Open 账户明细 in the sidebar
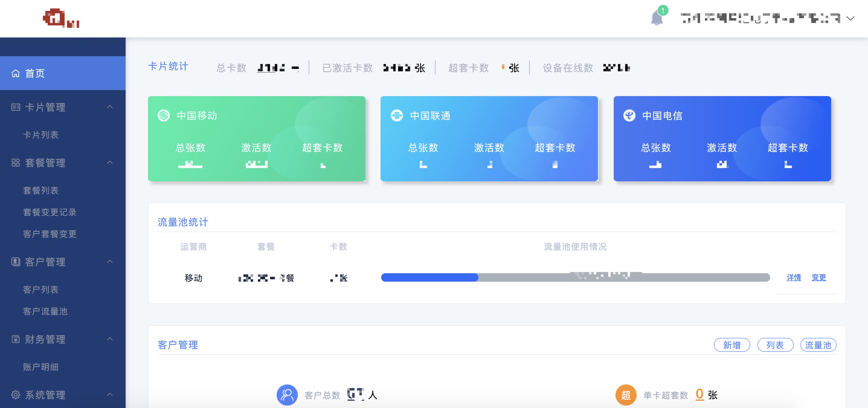The width and height of the screenshot is (868, 408). (41, 367)
